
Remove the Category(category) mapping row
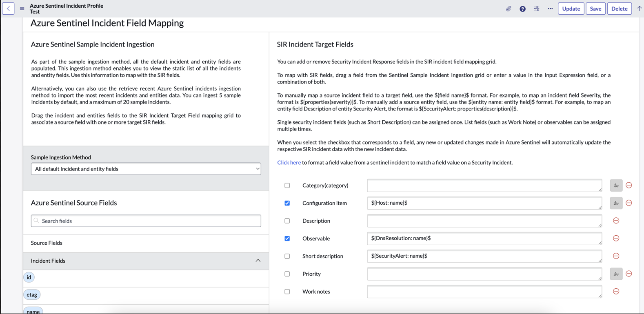coord(629,185)
